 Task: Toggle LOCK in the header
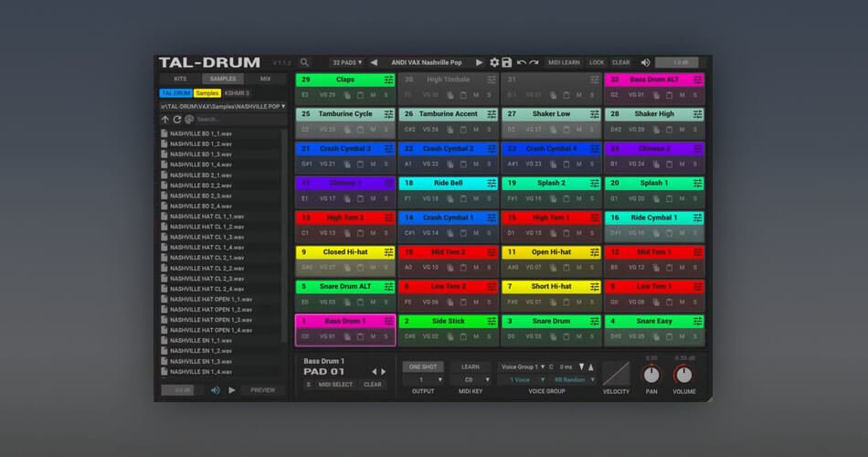[x=597, y=62]
